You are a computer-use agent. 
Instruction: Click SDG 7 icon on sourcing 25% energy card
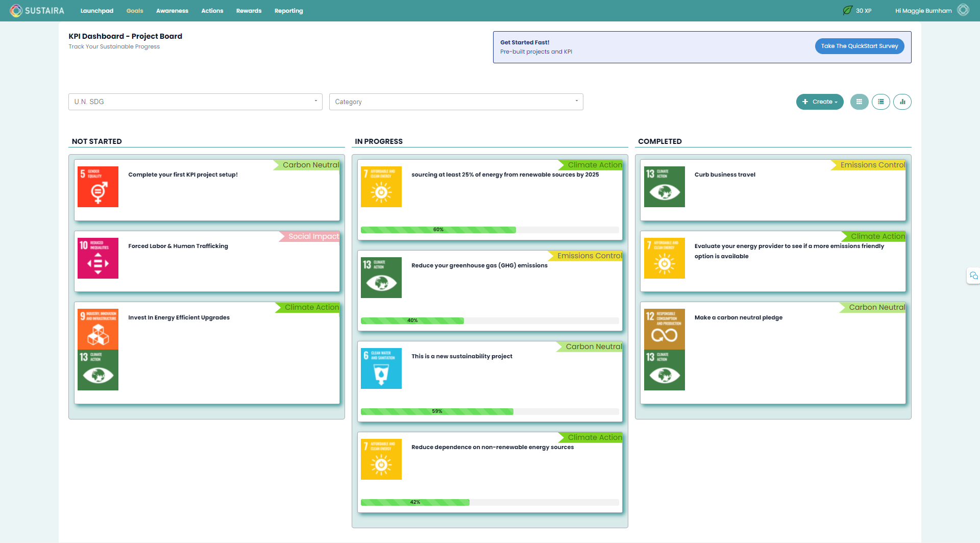pos(381,187)
